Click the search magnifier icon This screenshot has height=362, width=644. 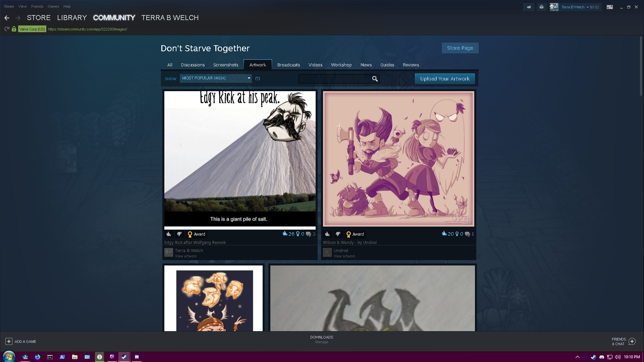coord(375,79)
